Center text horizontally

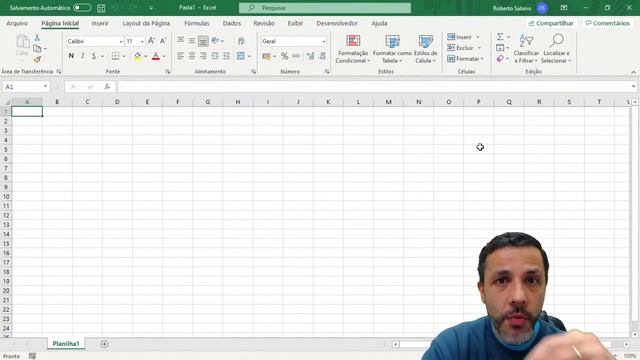[191, 56]
